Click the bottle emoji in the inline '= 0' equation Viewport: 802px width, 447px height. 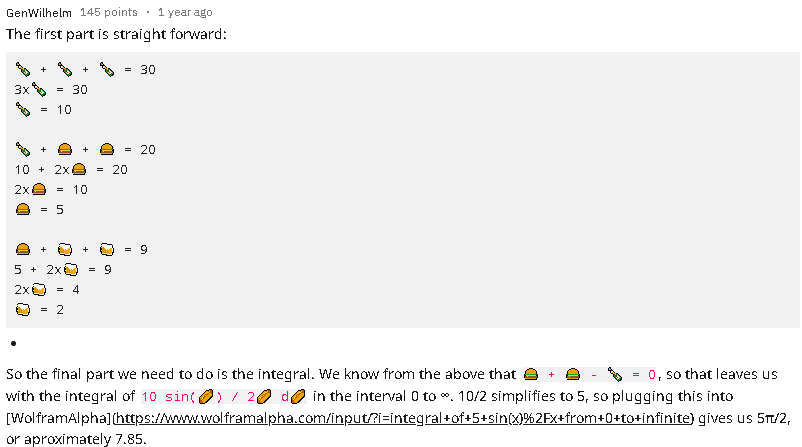(x=615, y=375)
